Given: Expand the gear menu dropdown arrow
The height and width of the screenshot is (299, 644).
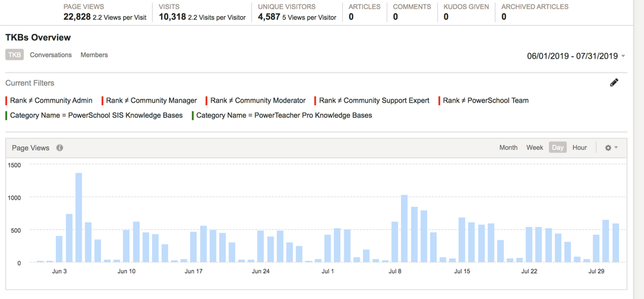Looking at the screenshot, I should (x=616, y=148).
